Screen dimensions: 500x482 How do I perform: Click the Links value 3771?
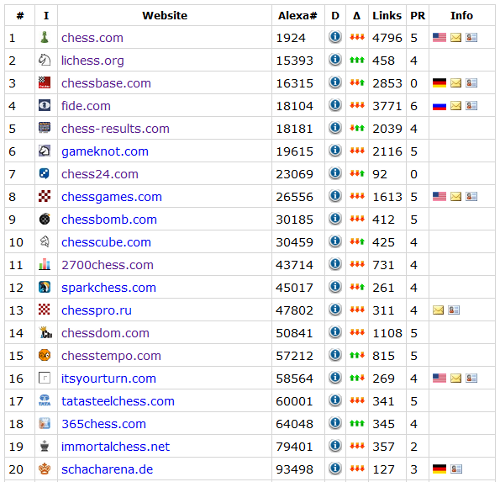pyautogui.click(x=387, y=106)
